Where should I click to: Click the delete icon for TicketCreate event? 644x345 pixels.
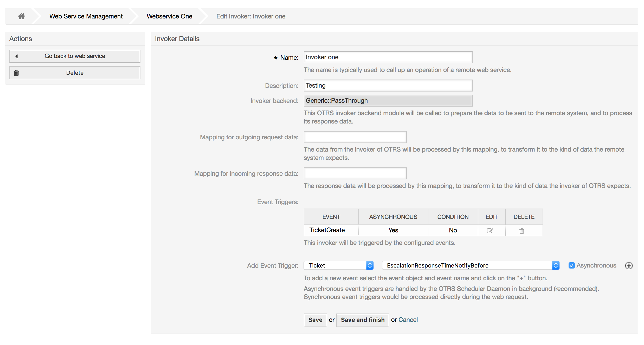pos(522,230)
